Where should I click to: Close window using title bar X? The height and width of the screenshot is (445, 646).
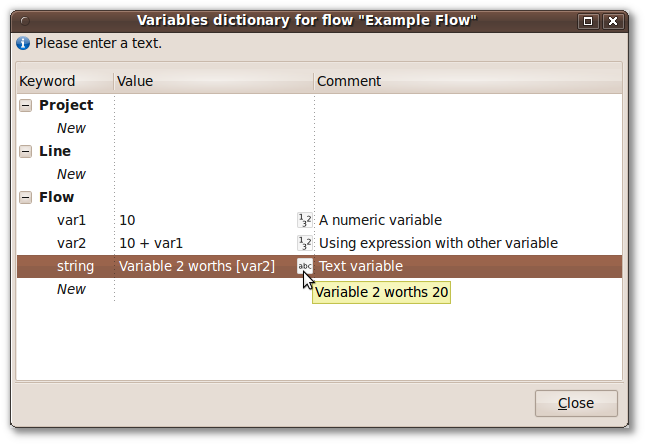[x=613, y=21]
